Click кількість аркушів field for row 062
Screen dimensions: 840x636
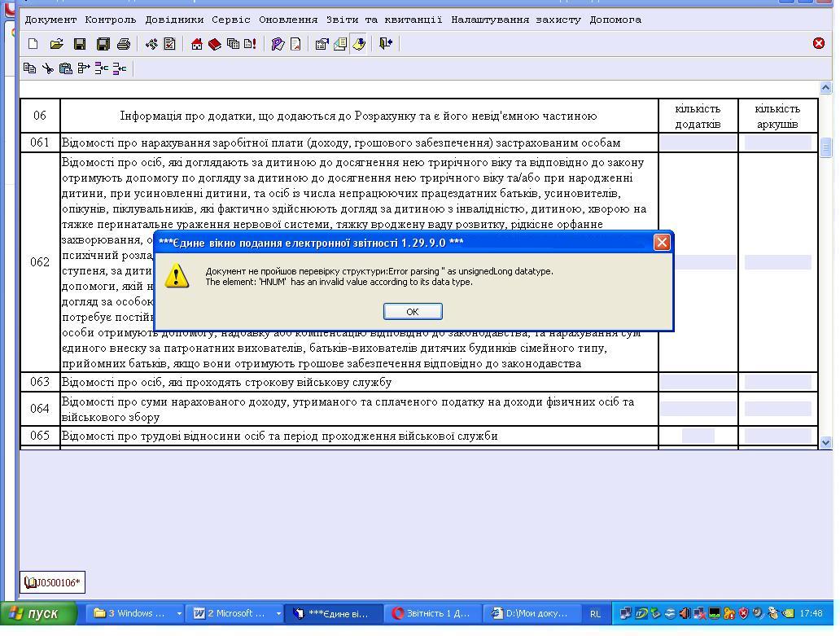(x=778, y=262)
